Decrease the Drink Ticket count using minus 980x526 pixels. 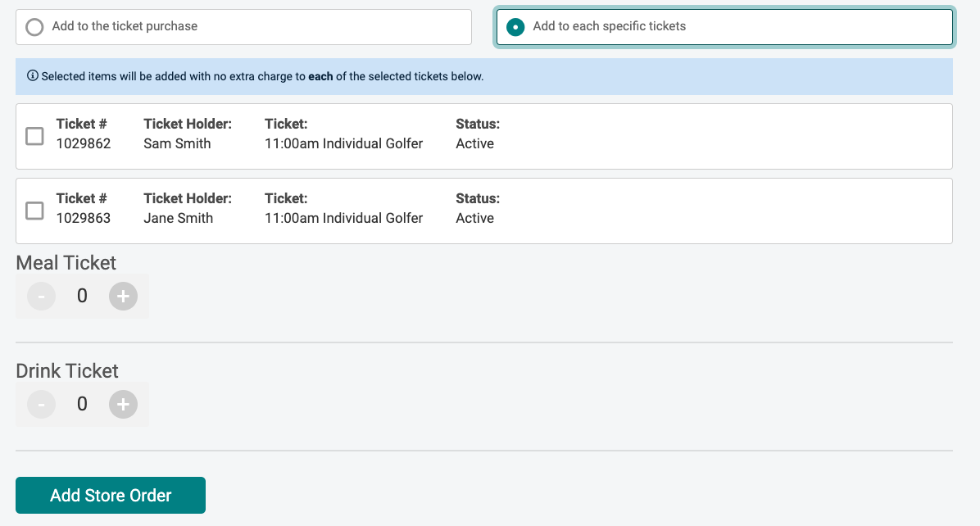(41, 404)
